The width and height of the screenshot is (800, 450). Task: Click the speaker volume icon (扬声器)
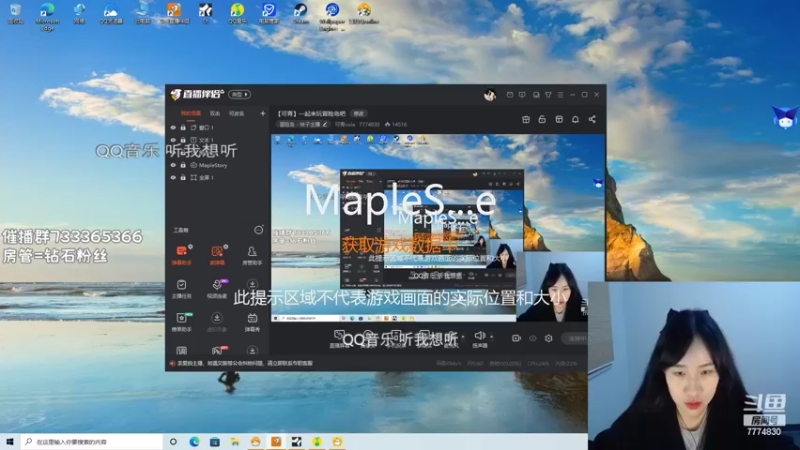[x=480, y=338]
